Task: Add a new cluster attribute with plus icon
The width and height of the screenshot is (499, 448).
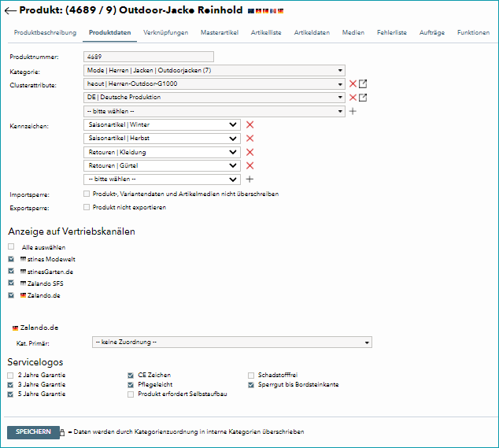Action: tap(353, 111)
